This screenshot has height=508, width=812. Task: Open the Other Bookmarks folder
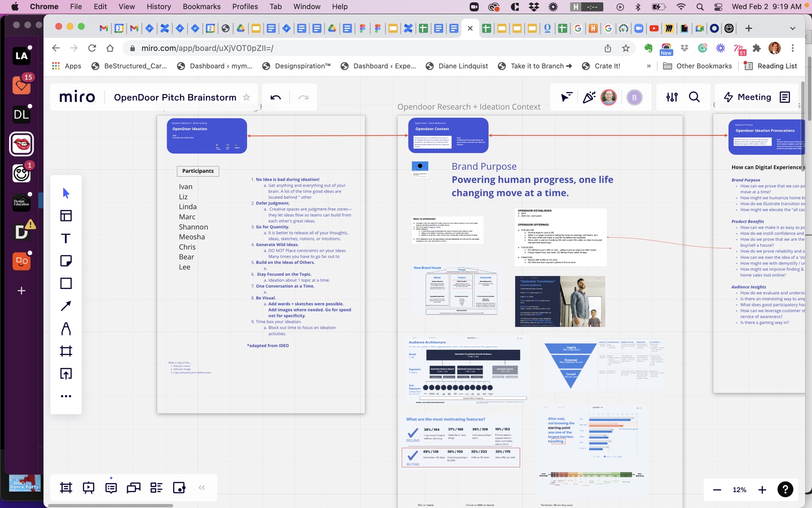pos(697,66)
